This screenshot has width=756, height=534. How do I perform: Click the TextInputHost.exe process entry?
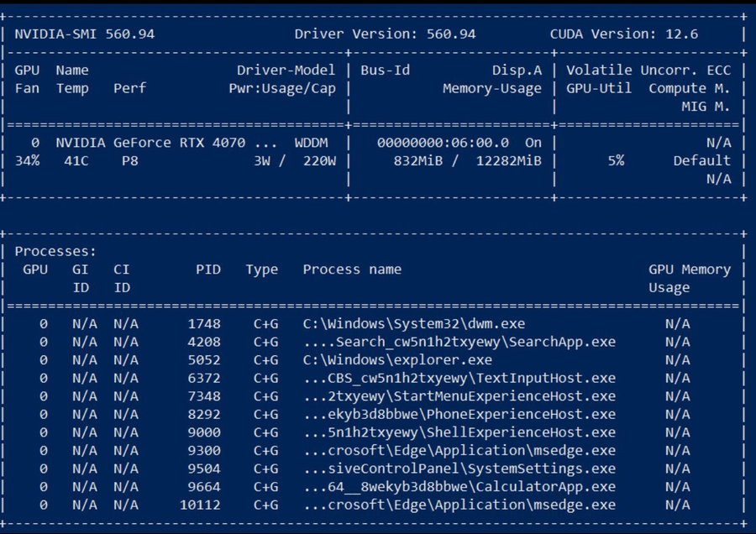pyautogui.click(x=459, y=378)
